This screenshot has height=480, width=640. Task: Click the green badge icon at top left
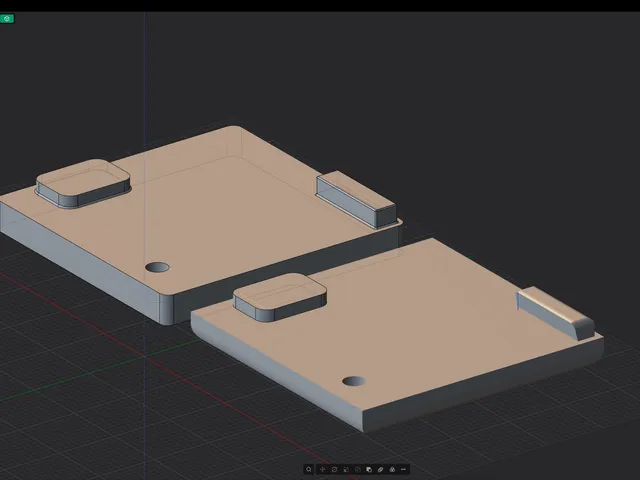[7, 18]
